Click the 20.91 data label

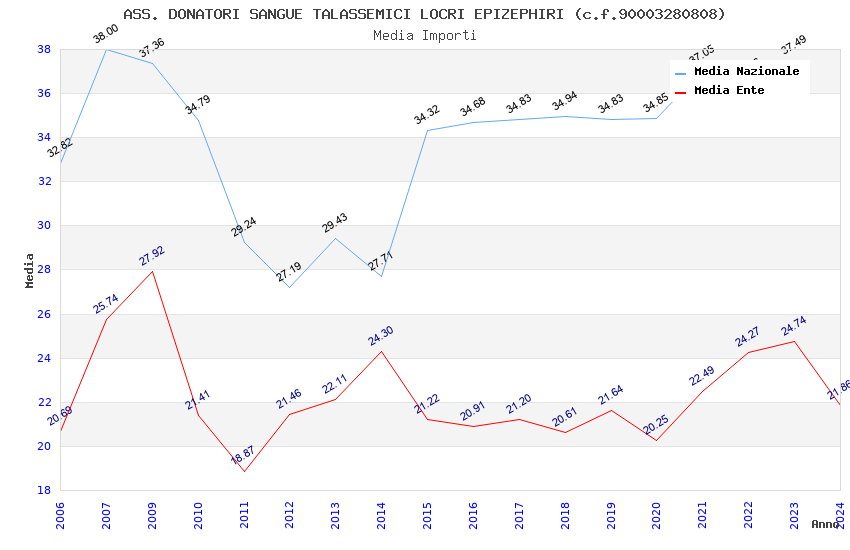click(473, 411)
